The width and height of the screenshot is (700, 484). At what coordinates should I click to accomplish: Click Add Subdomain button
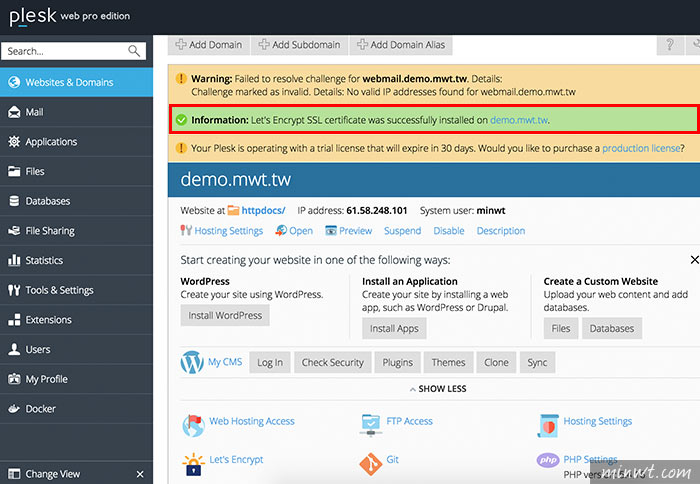300,45
